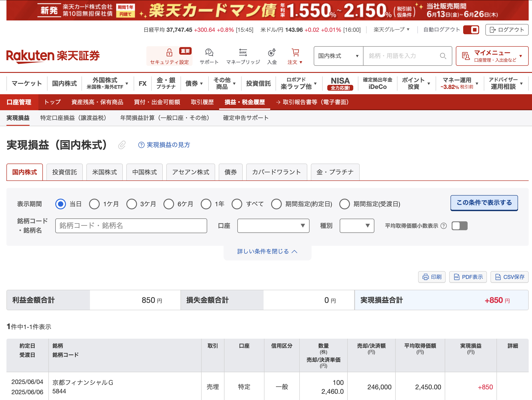Viewport: 532px width, 400px height.
Task: Expand the 楽天グループ dropdown
Action: 391,30
